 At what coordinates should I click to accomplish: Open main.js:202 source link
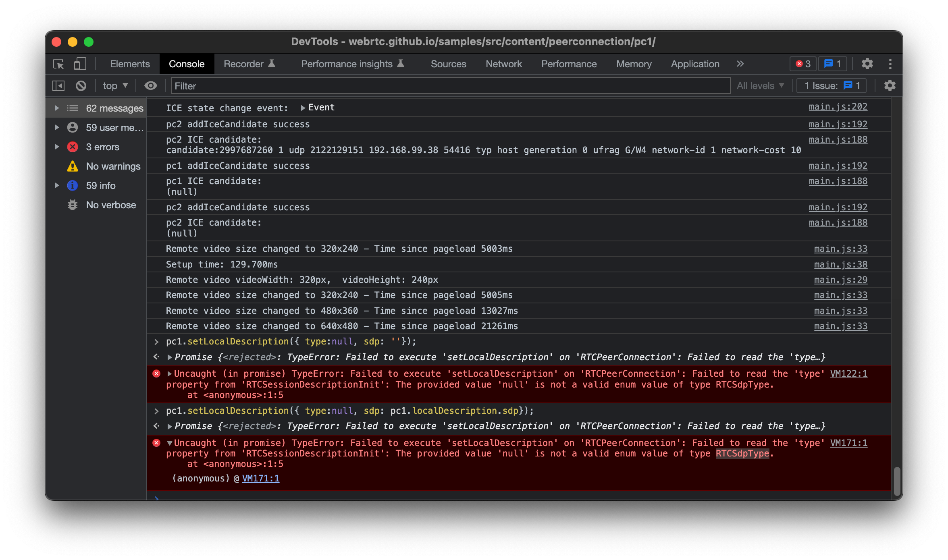click(838, 106)
